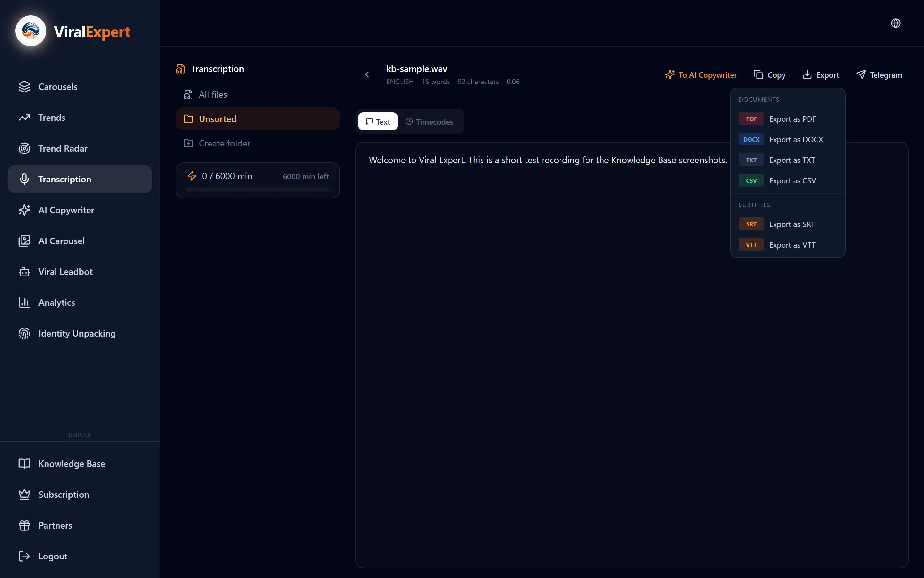Screen dimensions: 924x578
Task: Click the copy icon next to Copy
Action: (x=758, y=75)
